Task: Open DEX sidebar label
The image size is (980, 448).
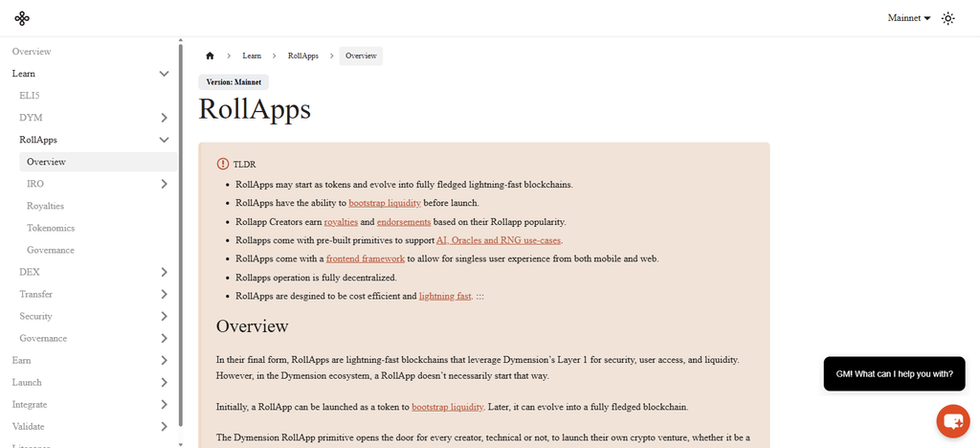Action: pyautogui.click(x=30, y=272)
